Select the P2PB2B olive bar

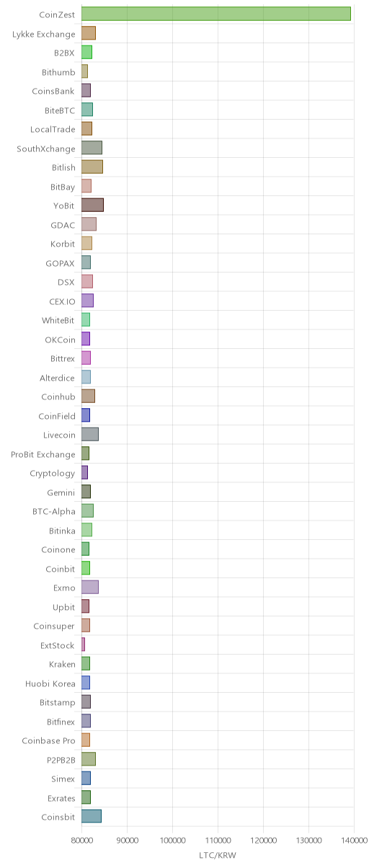point(89,759)
